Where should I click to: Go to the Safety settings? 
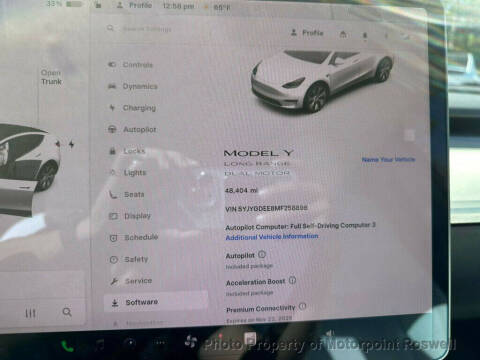pyautogui.click(x=129, y=259)
